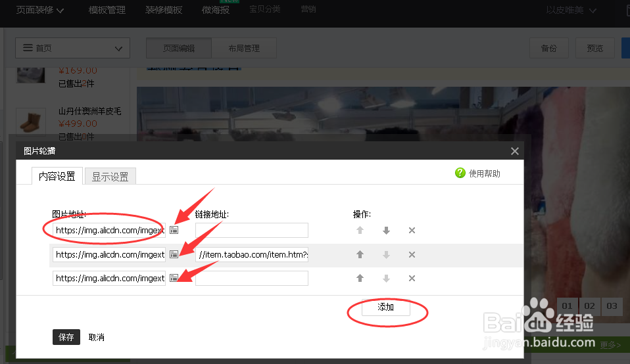Open 模板管理 menu
The height and width of the screenshot is (364, 630).
click(x=107, y=10)
